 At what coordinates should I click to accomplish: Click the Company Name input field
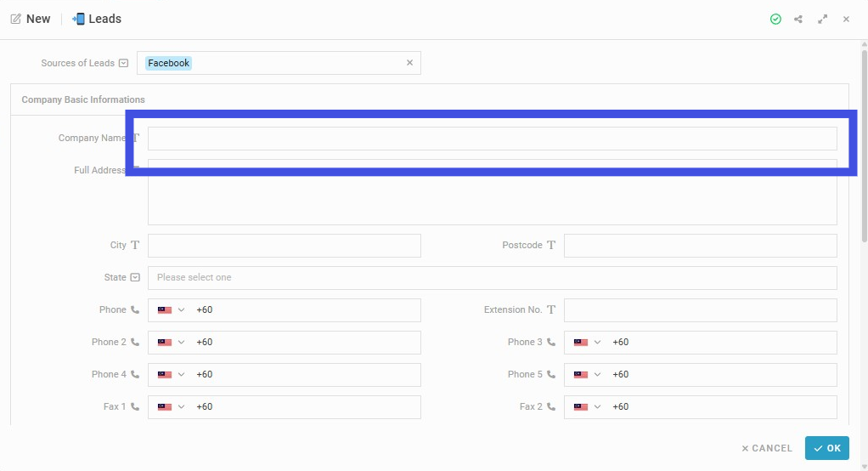click(x=492, y=139)
